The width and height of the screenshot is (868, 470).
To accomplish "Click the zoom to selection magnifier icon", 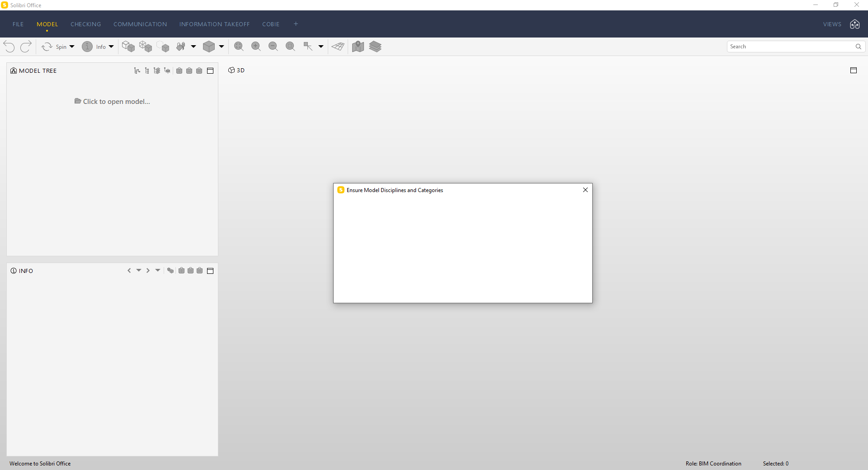I will click(290, 47).
